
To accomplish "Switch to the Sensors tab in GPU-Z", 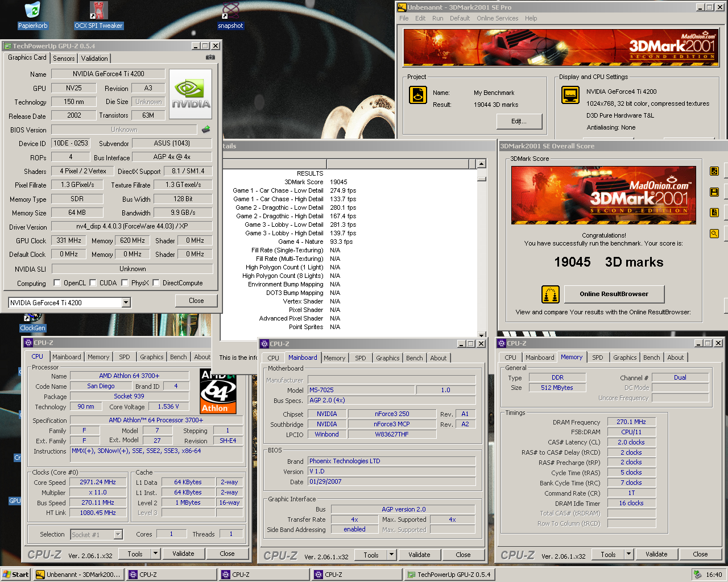I will point(64,59).
